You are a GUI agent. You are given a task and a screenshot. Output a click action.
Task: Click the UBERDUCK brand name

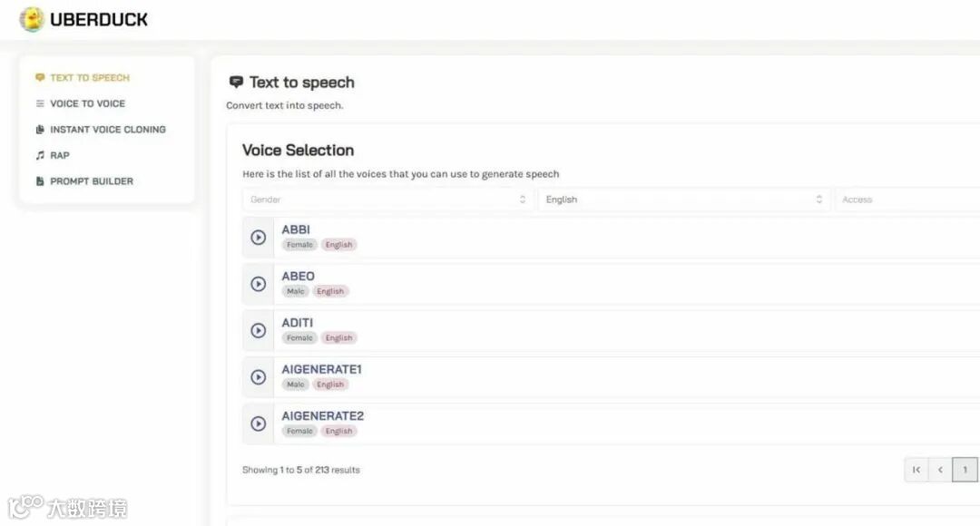pyautogui.click(x=99, y=19)
